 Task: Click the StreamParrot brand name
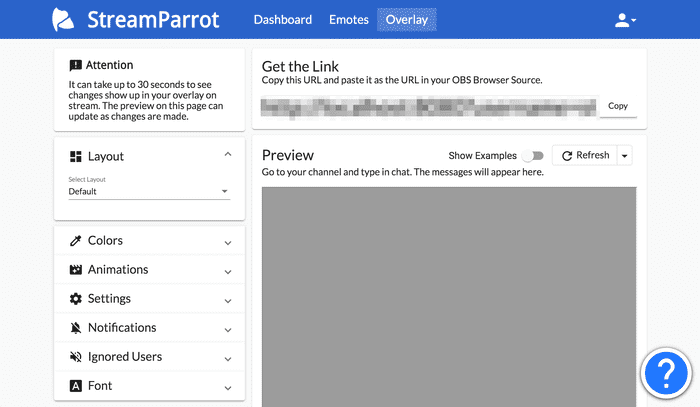[x=153, y=20]
